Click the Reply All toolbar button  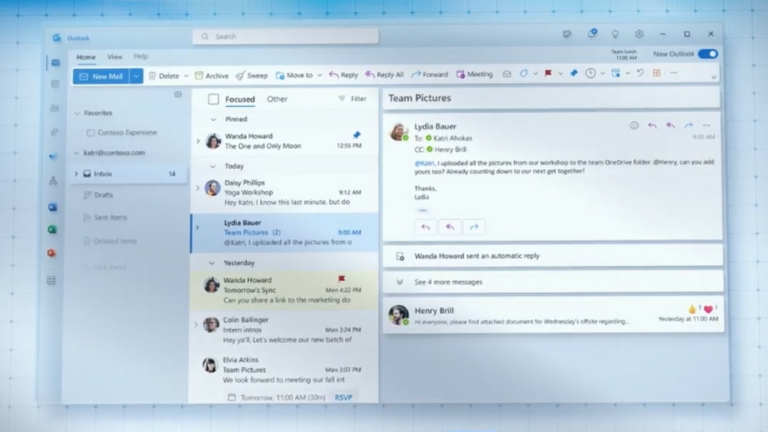coord(384,75)
